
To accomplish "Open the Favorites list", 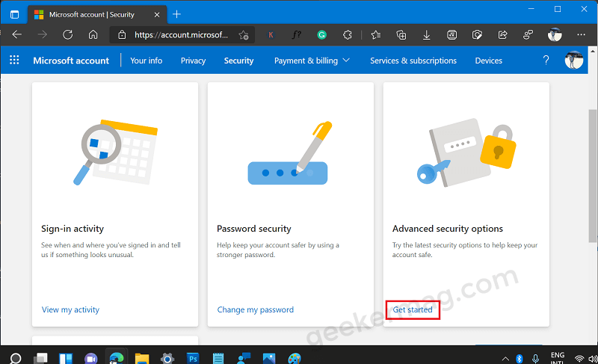I will (376, 35).
